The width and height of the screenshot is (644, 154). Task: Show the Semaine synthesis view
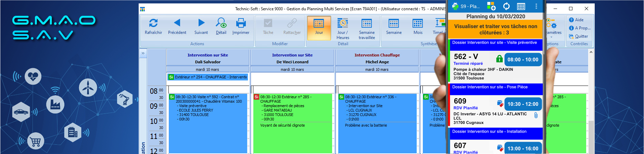click(394, 26)
